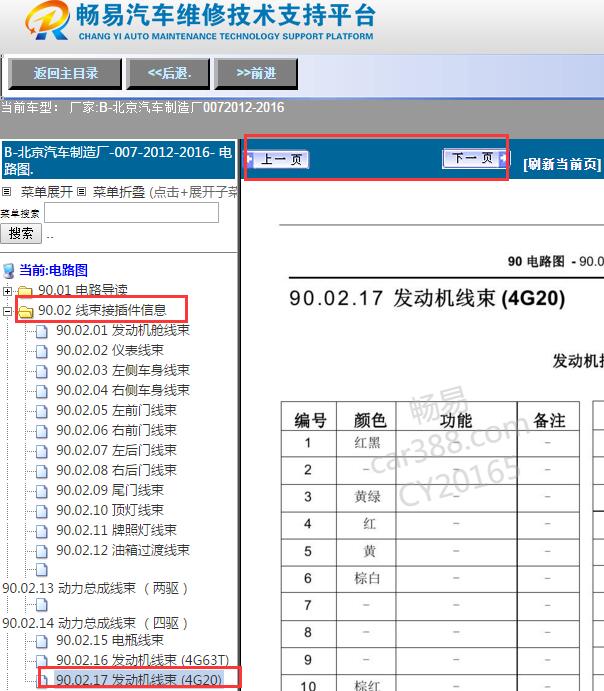Click page icon beside 90.02.02
Viewport: 604px width, 691px height.
41,351
